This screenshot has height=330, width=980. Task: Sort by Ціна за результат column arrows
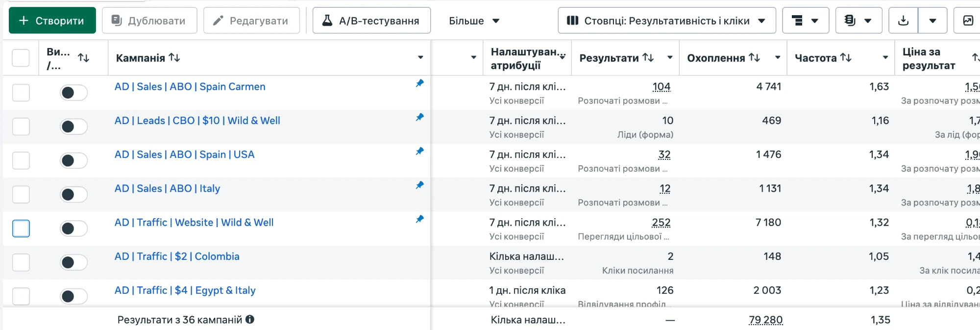[976, 58]
